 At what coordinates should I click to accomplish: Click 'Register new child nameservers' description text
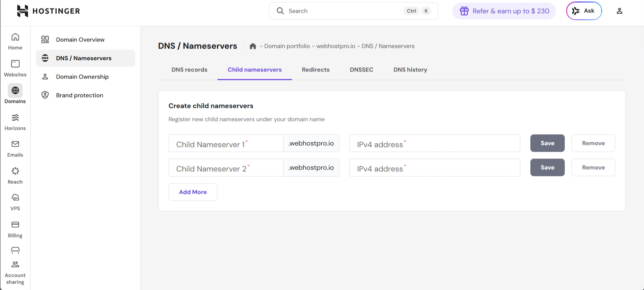pos(246,119)
